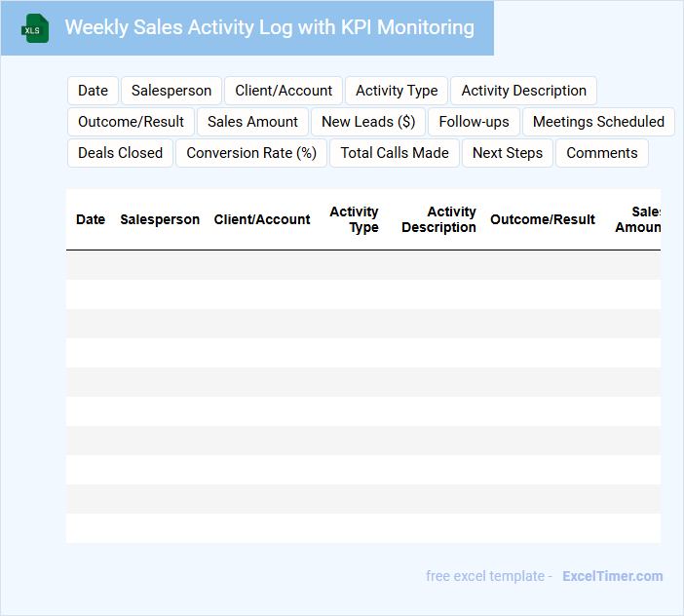Click the Salesperson column header in table
This screenshot has height=616, width=684.
(x=160, y=220)
